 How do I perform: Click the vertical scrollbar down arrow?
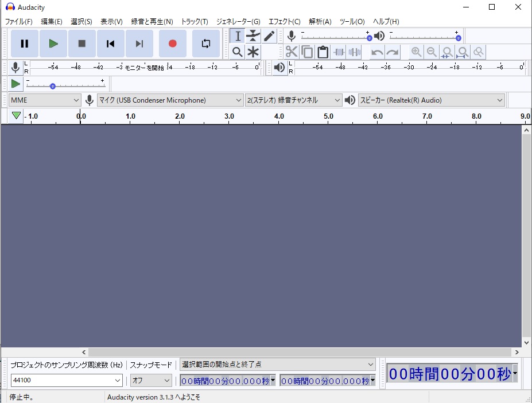coord(526,343)
